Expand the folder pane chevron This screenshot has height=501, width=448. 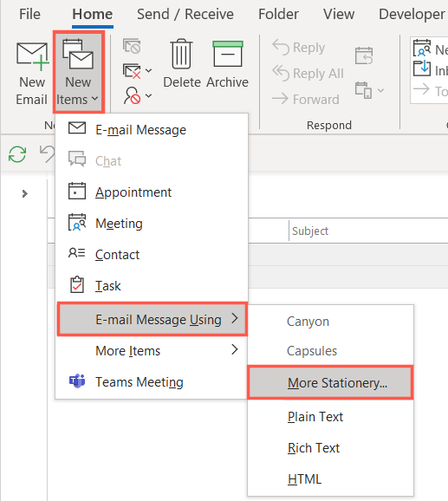pos(24,193)
